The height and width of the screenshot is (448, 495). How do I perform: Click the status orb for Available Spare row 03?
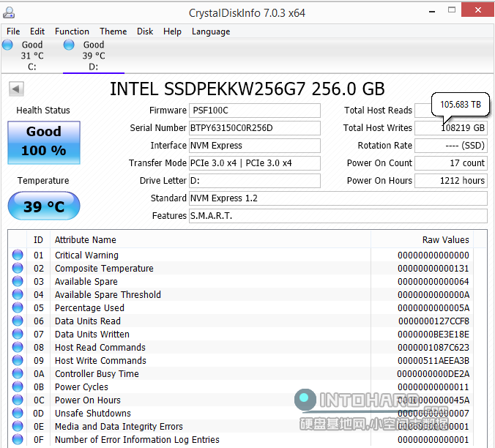(18, 281)
